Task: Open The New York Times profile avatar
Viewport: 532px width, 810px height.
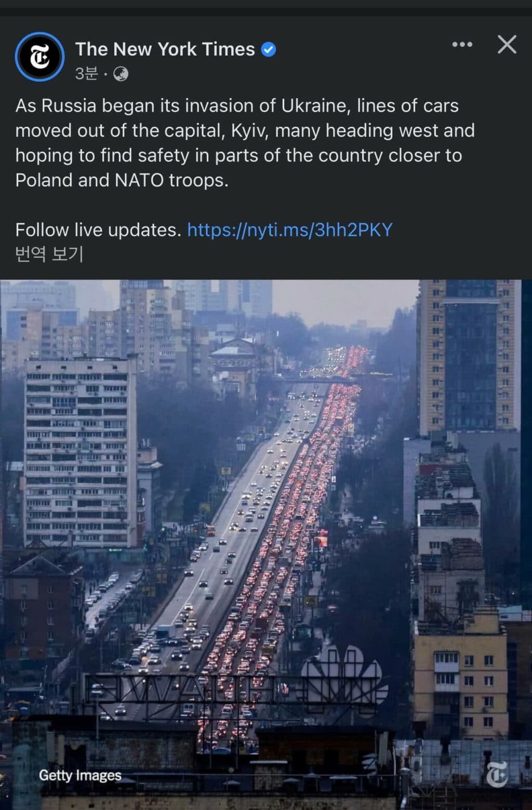Action: click(39, 57)
